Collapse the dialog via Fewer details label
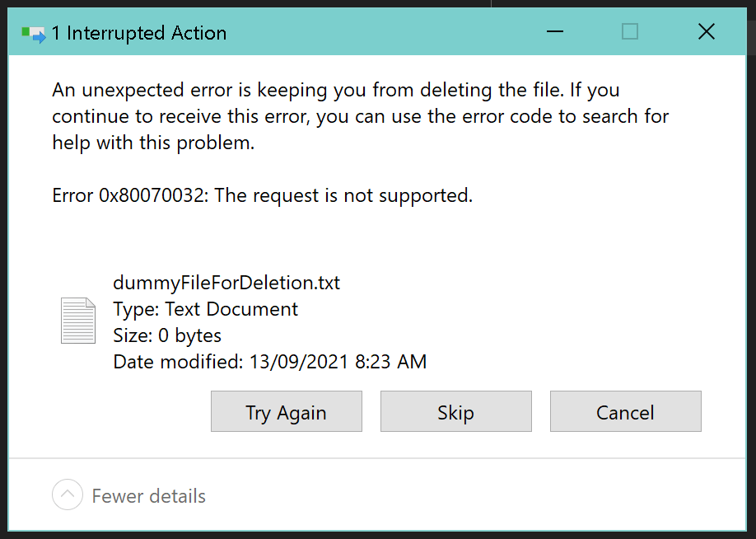756x539 pixels. pyautogui.click(x=148, y=496)
